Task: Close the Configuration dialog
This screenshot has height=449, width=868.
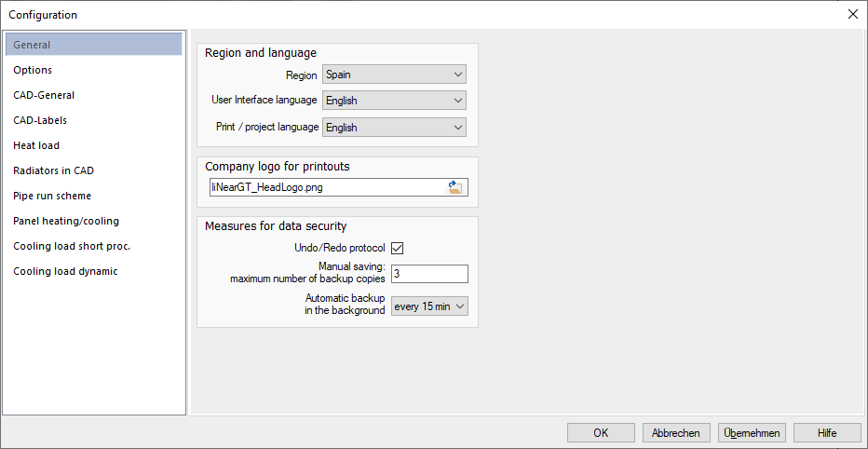Action: (x=852, y=14)
